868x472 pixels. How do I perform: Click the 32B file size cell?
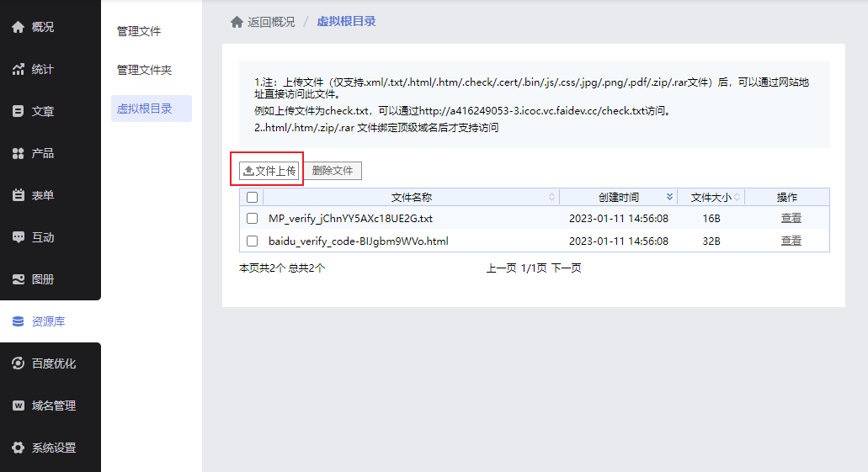click(711, 241)
